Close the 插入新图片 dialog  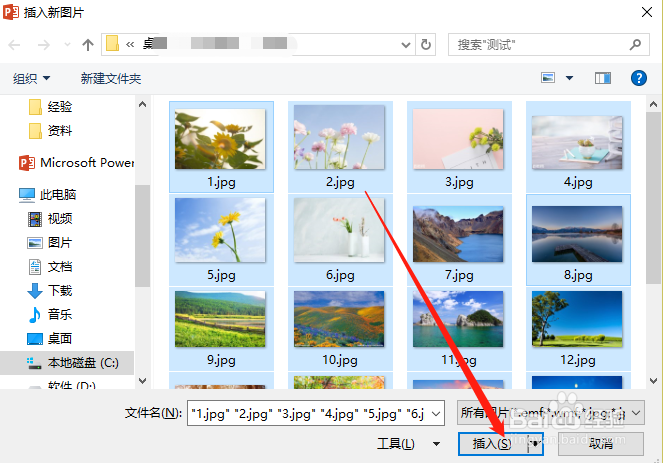coord(647,12)
